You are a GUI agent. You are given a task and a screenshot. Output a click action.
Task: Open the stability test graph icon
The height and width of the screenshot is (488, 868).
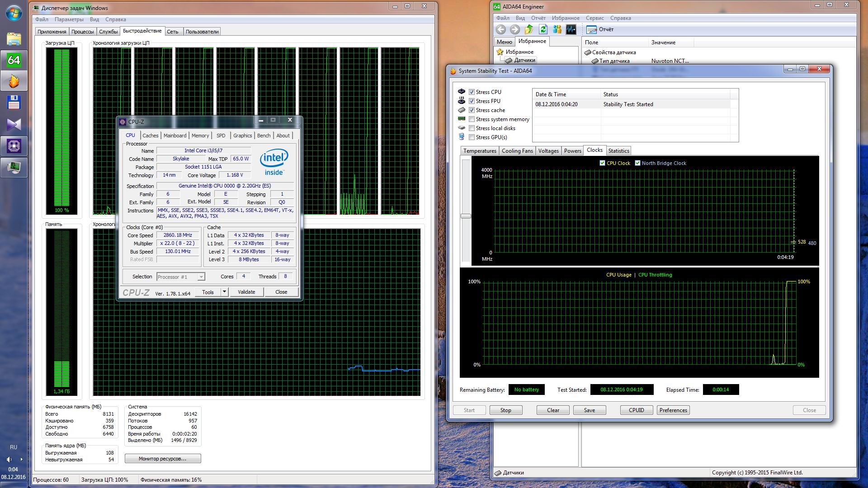pyautogui.click(x=571, y=29)
